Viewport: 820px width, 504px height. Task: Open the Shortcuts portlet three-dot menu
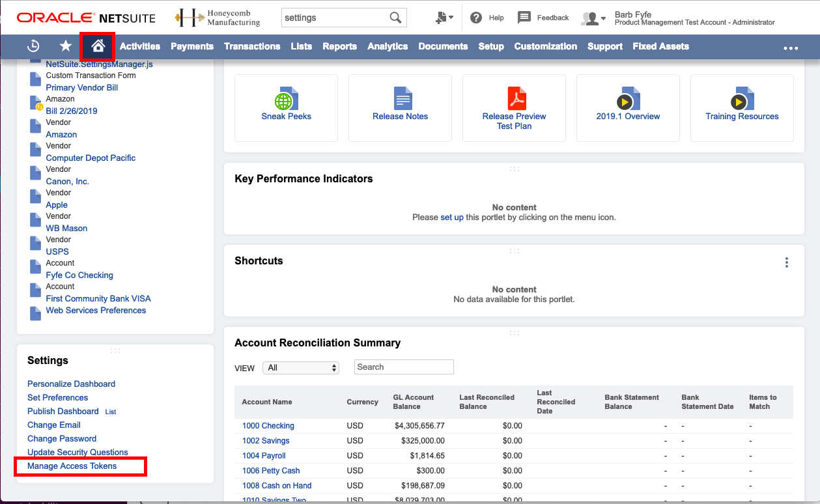point(787,262)
